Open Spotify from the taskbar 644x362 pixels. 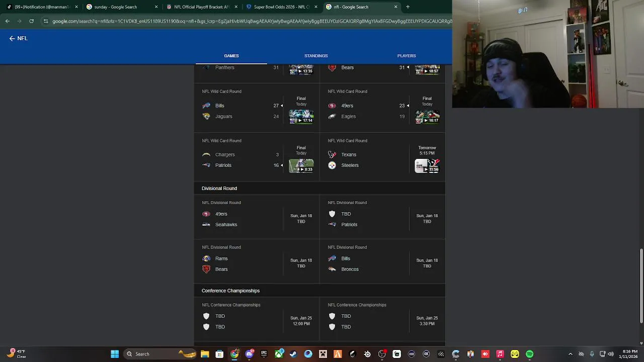(530, 354)
